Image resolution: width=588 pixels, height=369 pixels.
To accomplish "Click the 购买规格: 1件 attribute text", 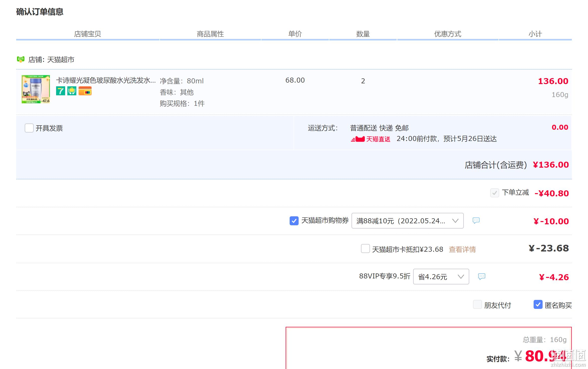I will [x=182, y=104].
